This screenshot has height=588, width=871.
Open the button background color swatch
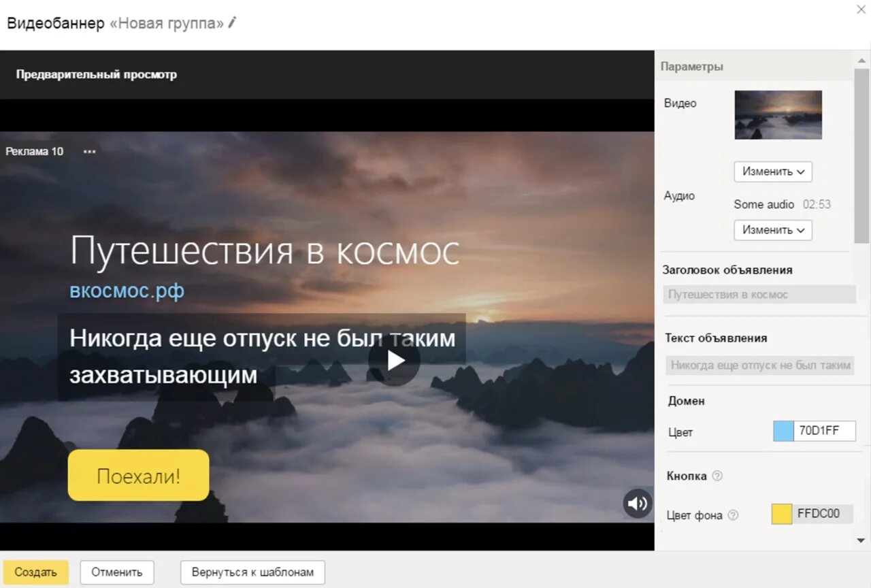[x=782, y=514]
